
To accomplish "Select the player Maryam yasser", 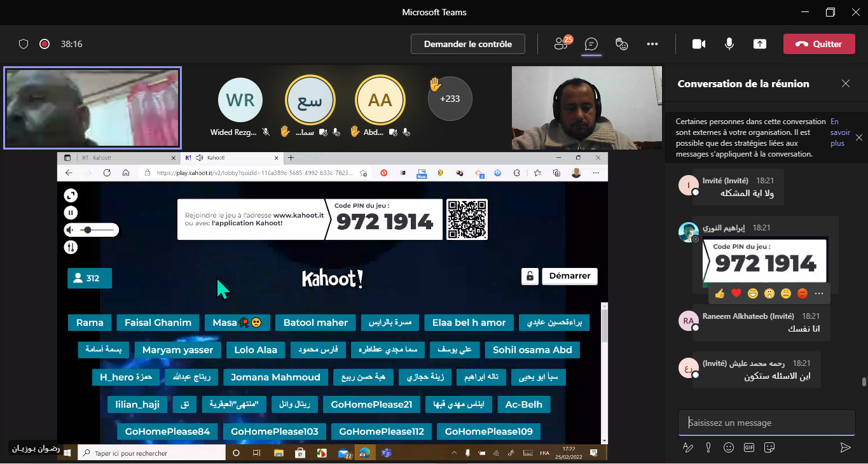I will click(x=178, y=350).
